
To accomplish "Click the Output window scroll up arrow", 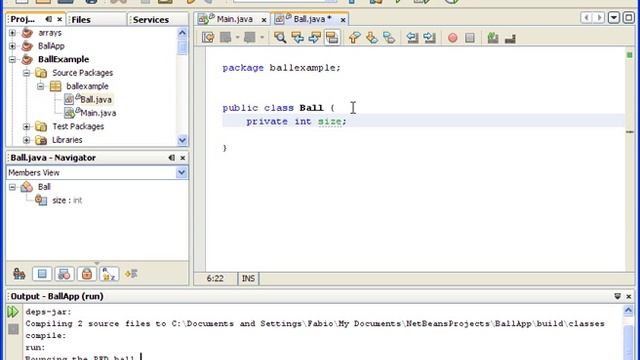I will (628, 311).
